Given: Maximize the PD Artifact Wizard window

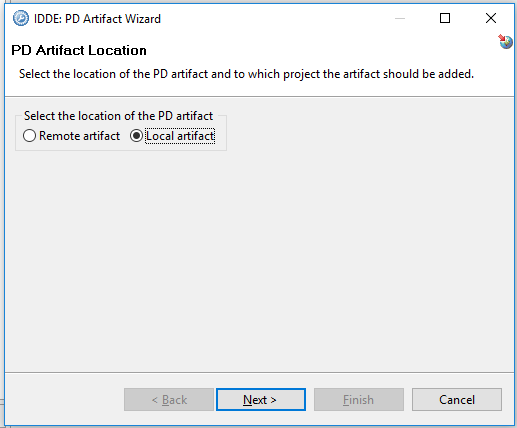Looking at the screenshot, I should 445,18.
